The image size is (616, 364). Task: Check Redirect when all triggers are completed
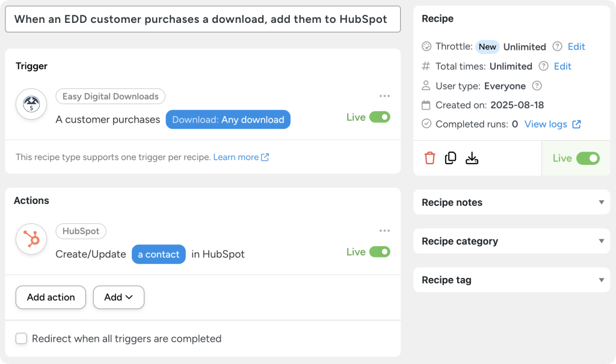pos(21,338)
